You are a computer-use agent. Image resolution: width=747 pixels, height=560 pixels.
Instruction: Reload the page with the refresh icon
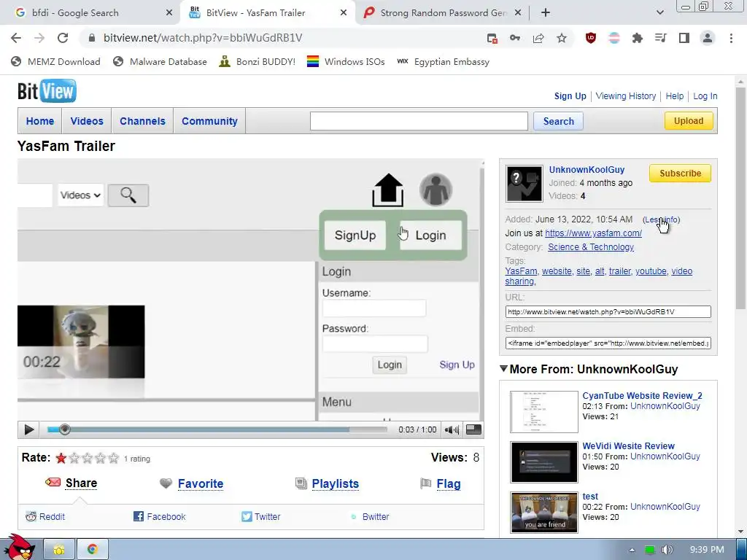pyautogui.click(x=63, y=38)
